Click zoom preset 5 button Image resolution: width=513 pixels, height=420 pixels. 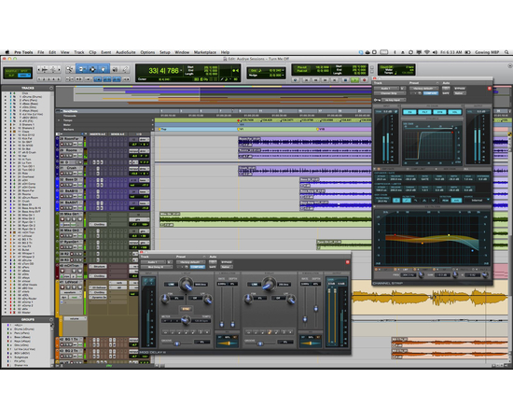coord(59,79)
